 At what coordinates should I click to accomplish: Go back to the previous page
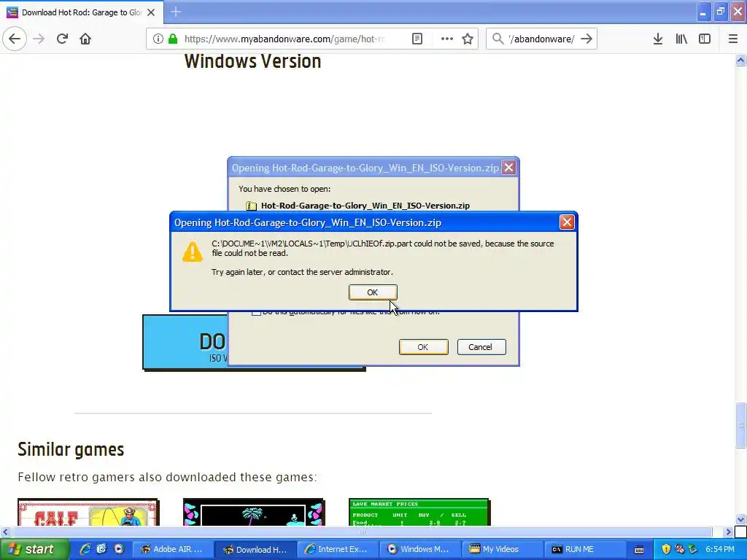point(15,39)
